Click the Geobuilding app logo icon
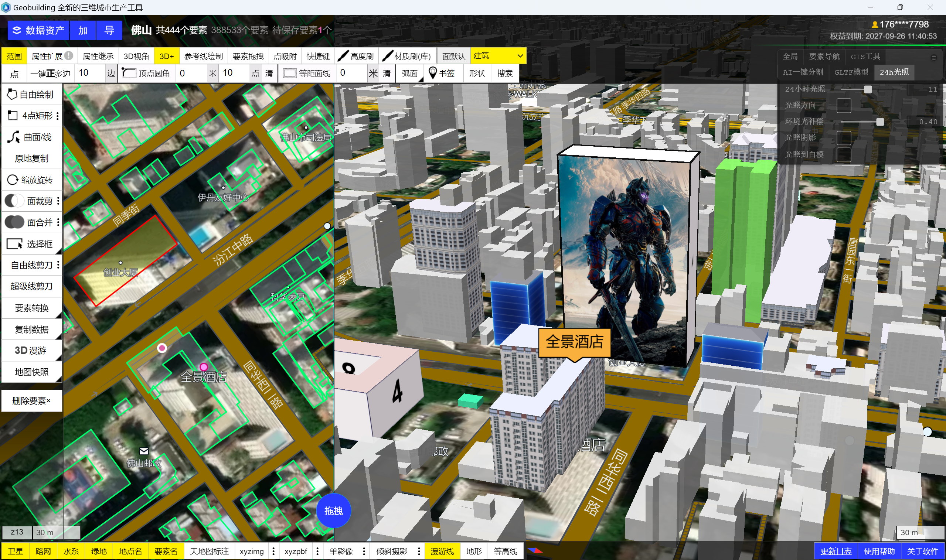Screen dimensions: 946x560 pos(6,7)
